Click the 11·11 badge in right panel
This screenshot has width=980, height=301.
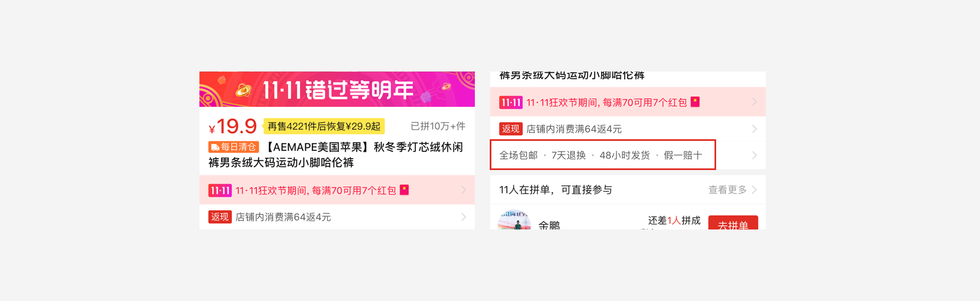[x=511, y=102]
